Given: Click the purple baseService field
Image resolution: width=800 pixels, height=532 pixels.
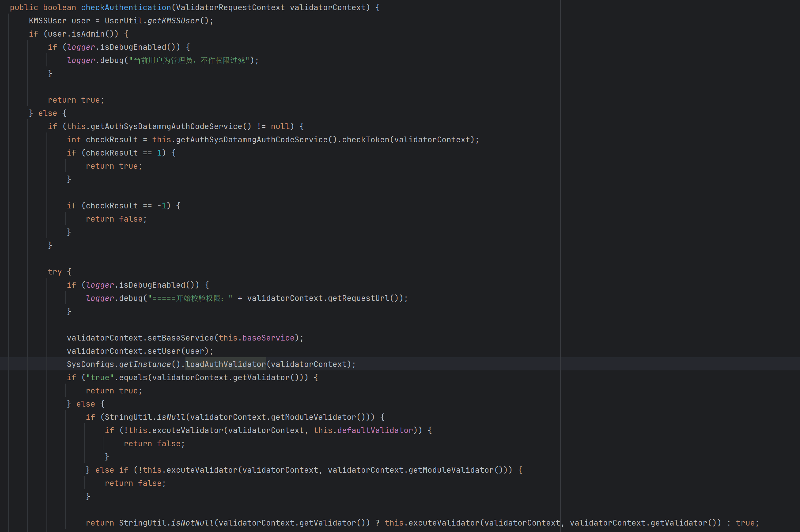Looking at the screenshot, I should [268, 338].
